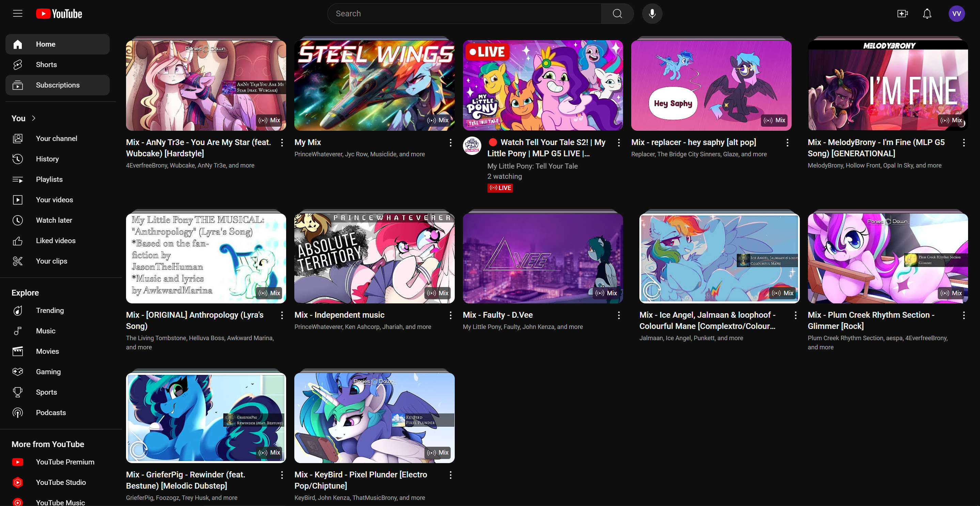Open the VV account avatar menu

956,14
